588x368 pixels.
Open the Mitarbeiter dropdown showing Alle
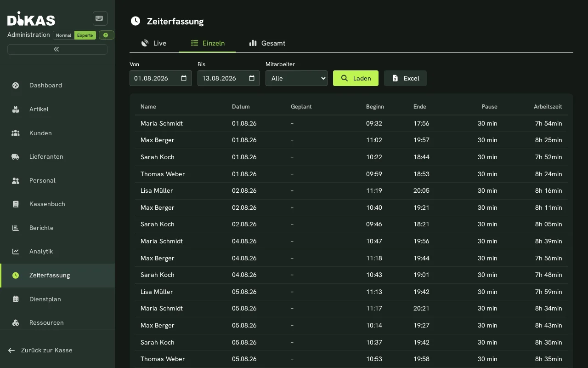(296, 78)
